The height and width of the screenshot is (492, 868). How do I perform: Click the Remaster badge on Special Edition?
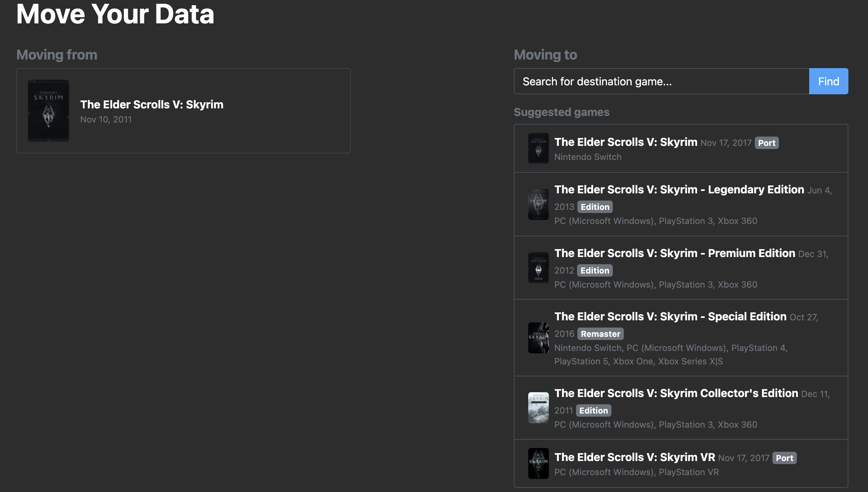600,334
